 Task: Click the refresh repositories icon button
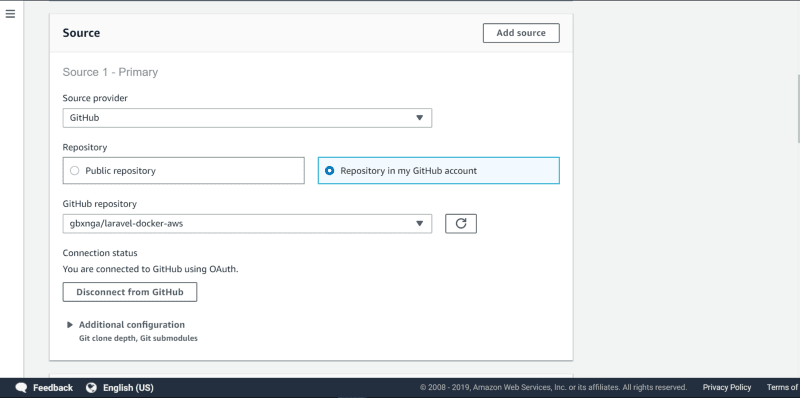[461, 223]
